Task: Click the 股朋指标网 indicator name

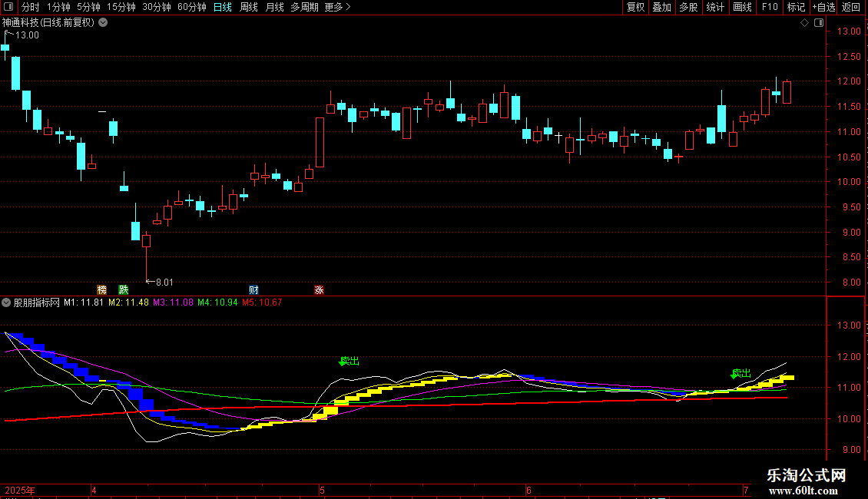Action: pos(37,302)
